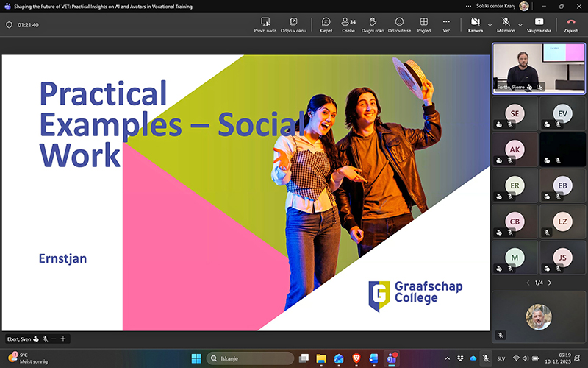Leave the meeting with Zapusti
Screen dimensions: 588x368
click(570, 22)
